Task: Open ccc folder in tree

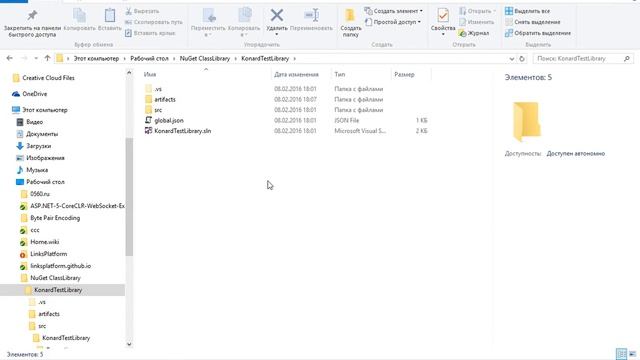Action: (x=35, y=230)
